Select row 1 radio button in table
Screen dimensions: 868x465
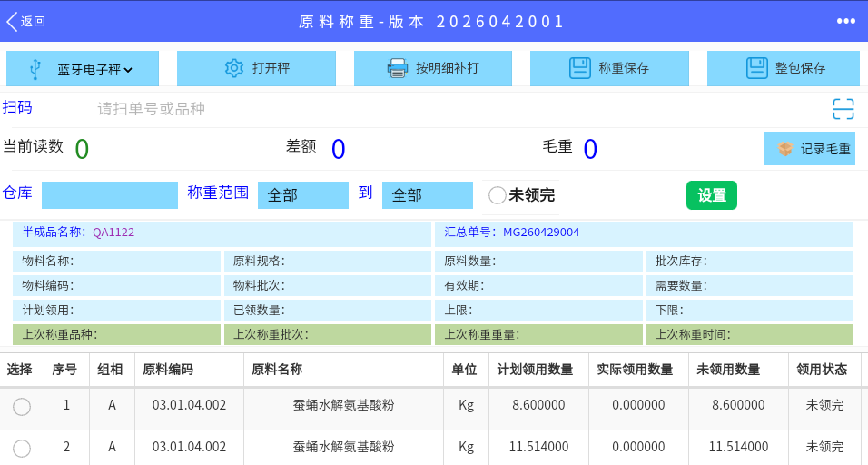[x=22, y=407]
